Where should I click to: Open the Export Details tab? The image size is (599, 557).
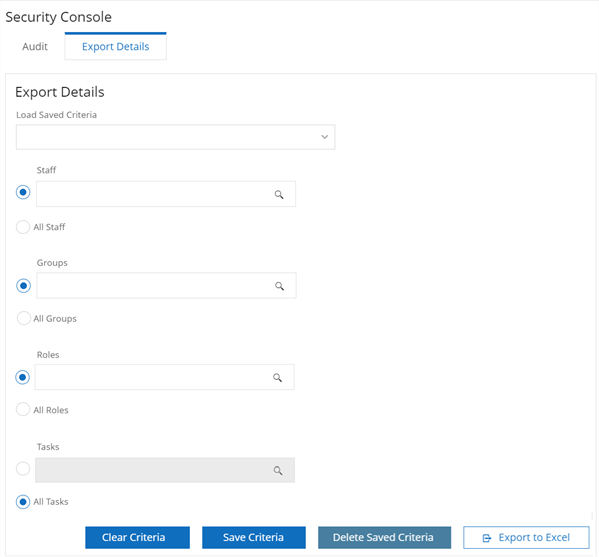click(115, 47)
